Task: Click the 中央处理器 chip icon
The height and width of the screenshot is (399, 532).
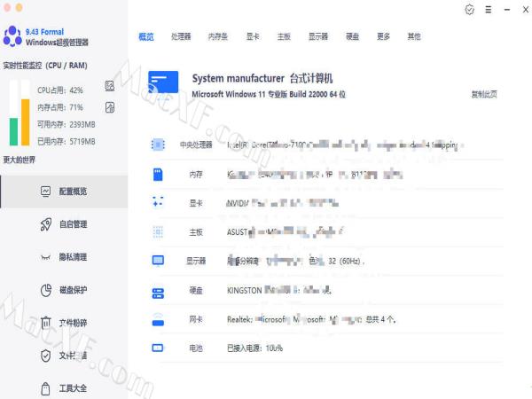Action: point(158,145)
